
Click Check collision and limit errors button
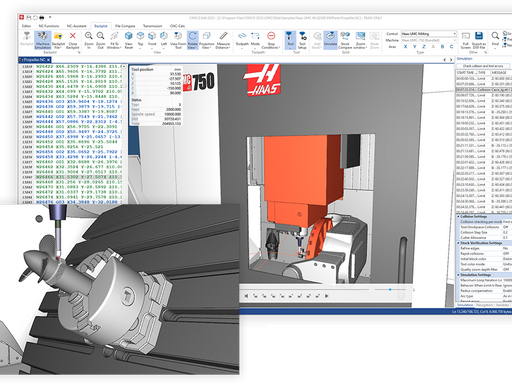coord(483,66)
